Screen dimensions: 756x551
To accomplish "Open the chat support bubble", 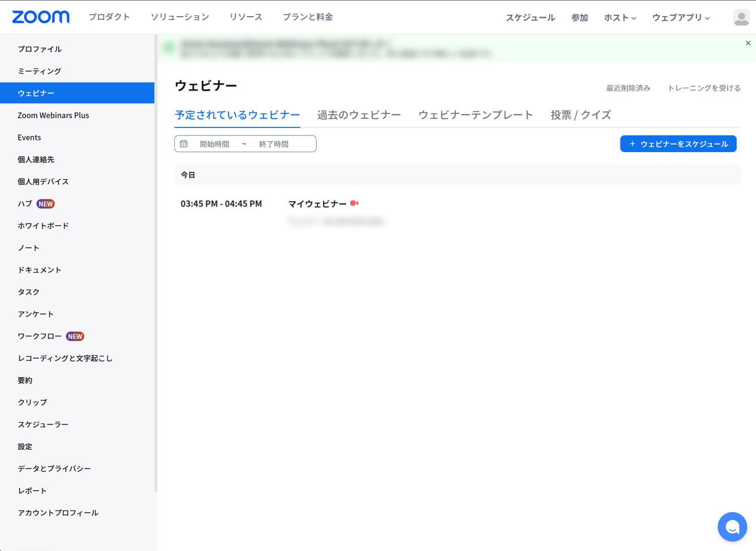I will pyautogui.click(x=732, y=527).
